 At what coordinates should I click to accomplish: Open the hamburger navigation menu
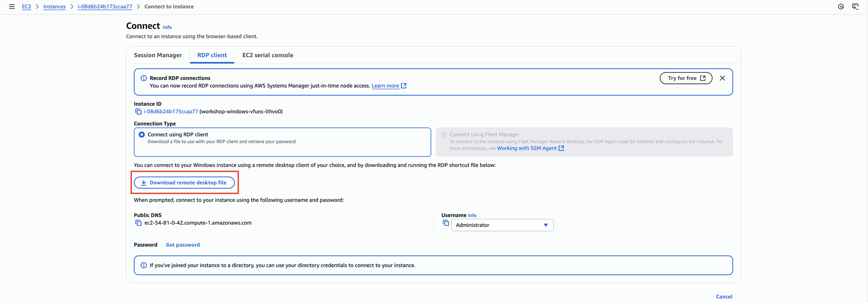pos(12,7)
